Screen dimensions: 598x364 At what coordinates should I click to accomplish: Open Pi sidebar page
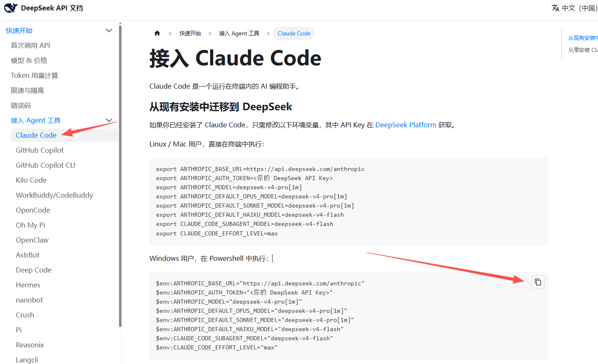(x=19, y=330)
